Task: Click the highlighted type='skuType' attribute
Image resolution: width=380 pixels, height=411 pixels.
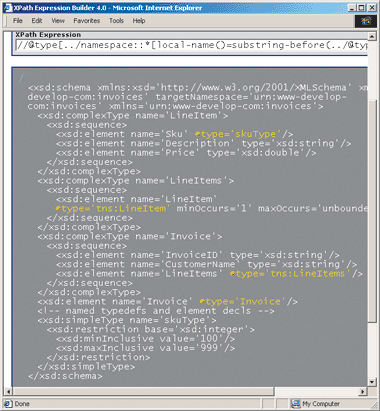Action: coord(239,134)
